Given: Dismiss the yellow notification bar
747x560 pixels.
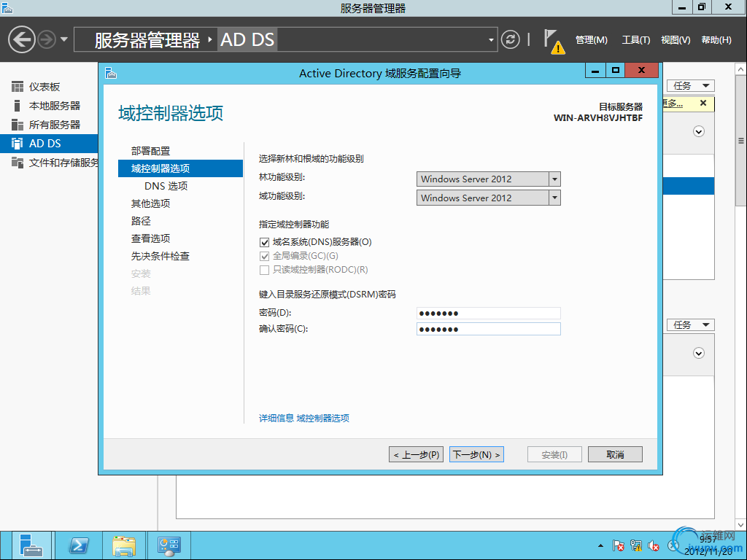Looking at the screenshot, I should coord(703,103).
